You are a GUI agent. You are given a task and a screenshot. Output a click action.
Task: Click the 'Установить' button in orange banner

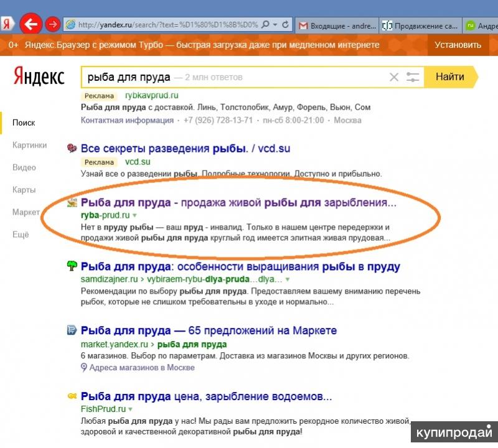pyautogui.click(x=458, y=45)
